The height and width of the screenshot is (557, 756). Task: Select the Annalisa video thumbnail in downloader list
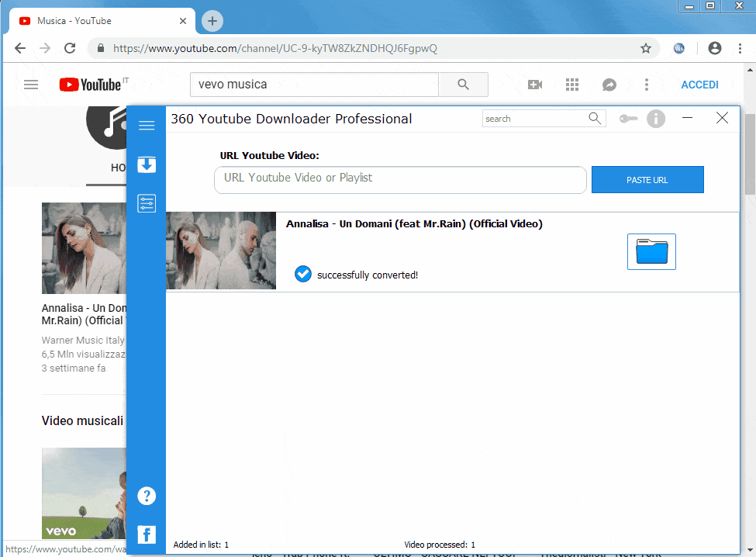pos(221,251)
